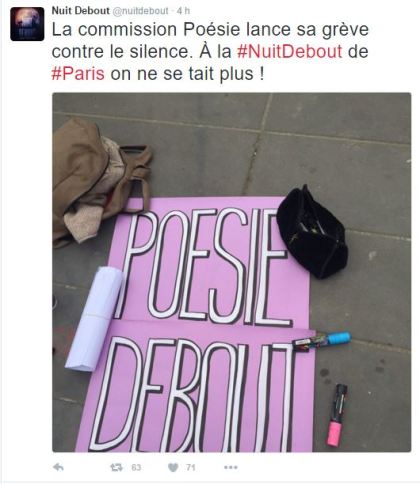420x484 pixels.
Task: Click the reply arrow icon
Action: pos(58,467)
